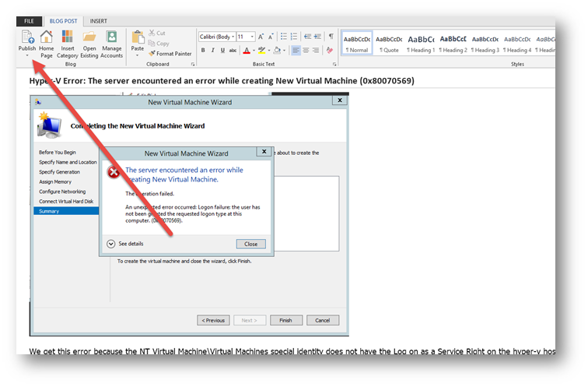Toggle Bold formatting
The image size is (588, 387).
203,51
